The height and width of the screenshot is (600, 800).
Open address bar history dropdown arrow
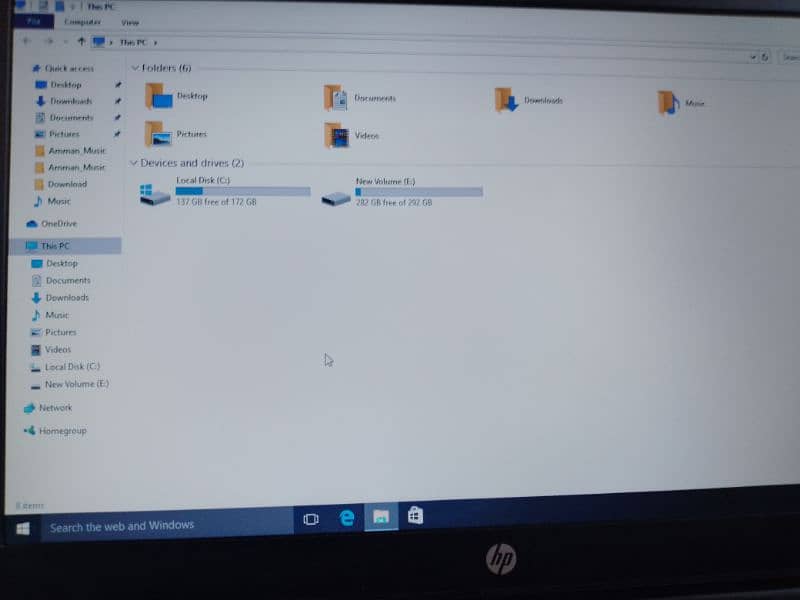[752, 57]
